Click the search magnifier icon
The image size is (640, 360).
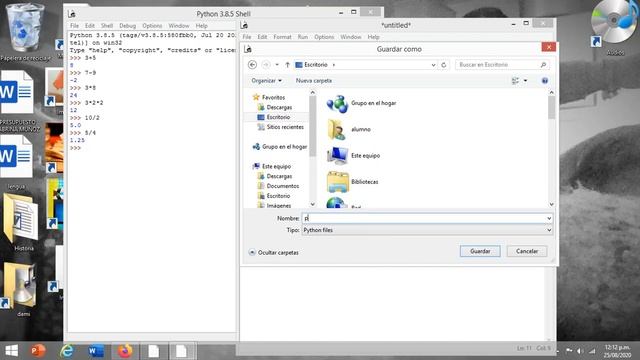(543, 64)
